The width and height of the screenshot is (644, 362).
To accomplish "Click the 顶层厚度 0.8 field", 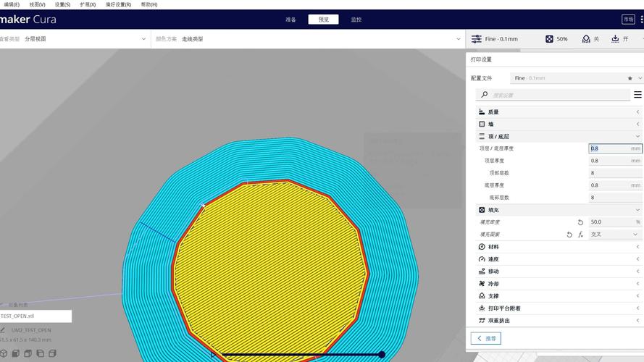I will 615,161.
